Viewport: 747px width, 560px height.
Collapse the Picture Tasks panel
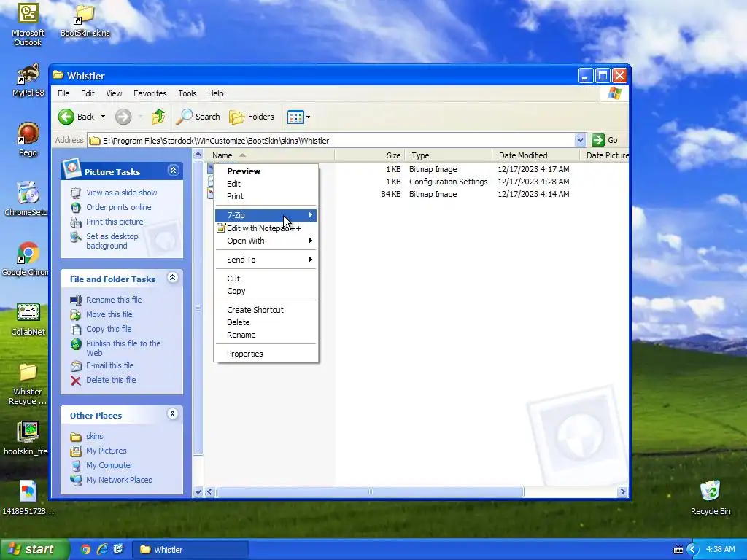pyautogui.click(x=173, y=171)
